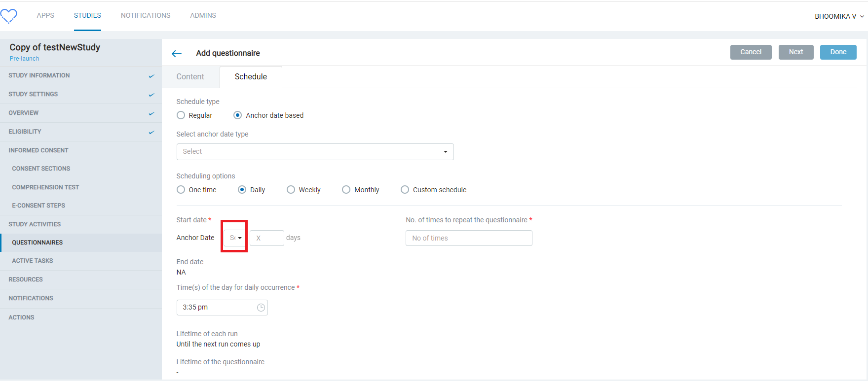Open the Anchor Date sign dropdown
The image size is (868, 381).
tap(235, 238)
